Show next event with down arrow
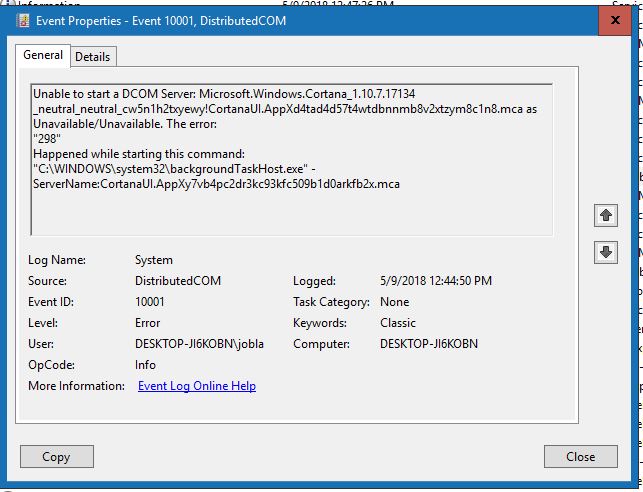This screenshot has width=643, height=492. pyautogui.click(x=606, y=252)
